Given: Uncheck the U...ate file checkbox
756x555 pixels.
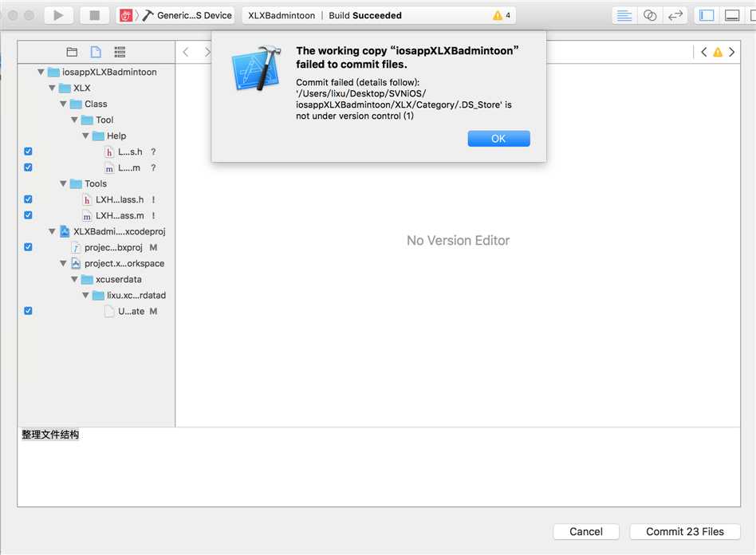Looking at the screenshot, I should 28,310.
